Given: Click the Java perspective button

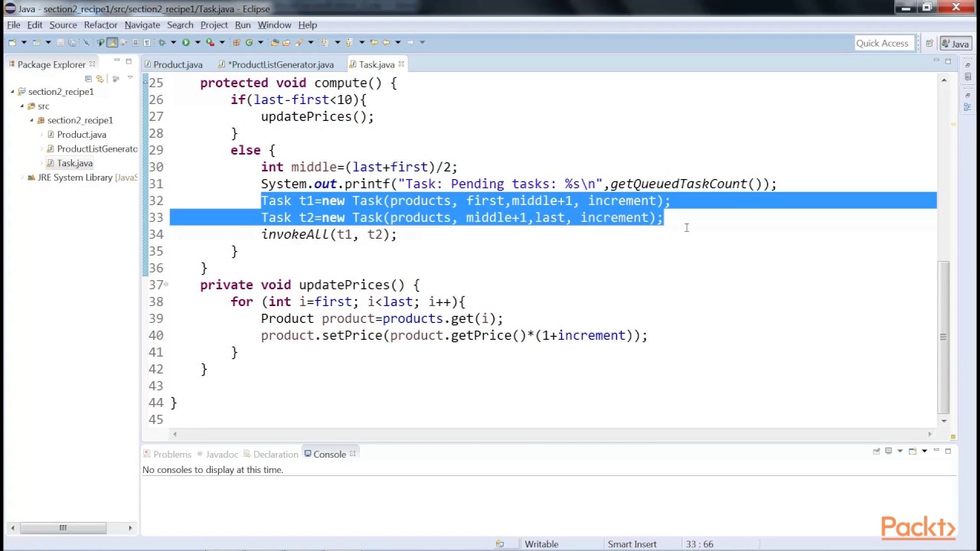Looking at the screenshot, I should pos(955,44).
